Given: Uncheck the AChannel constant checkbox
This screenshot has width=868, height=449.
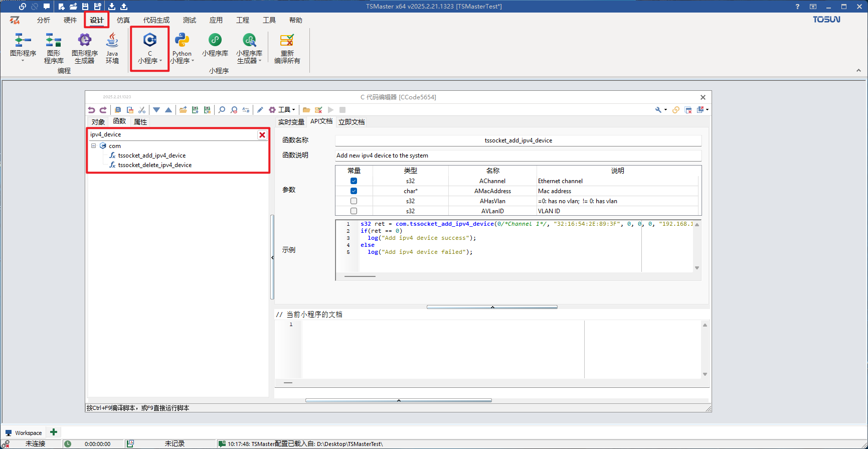Looking at the screenshot, I should pos(354,181).
